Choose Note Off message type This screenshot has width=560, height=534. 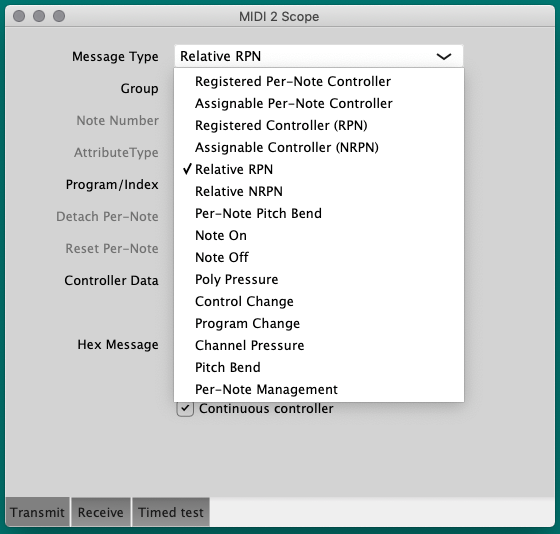[x=319, y=258]
